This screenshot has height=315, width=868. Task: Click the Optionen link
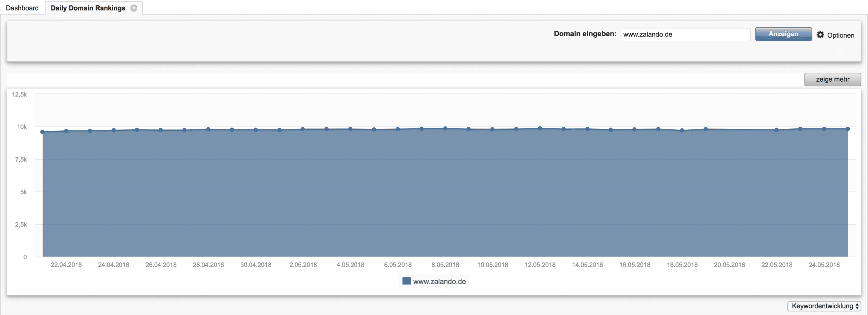pyautogui.click(x=841, y=35)
